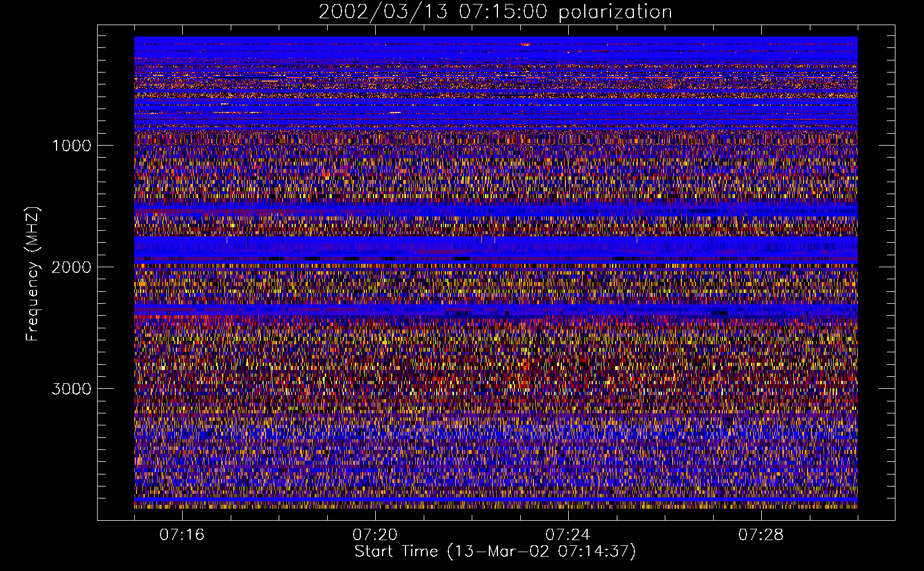Click the 07:20 time tick label
This screenshot has height=571, width=924.
pyautogui.click(x=375, y=535)
